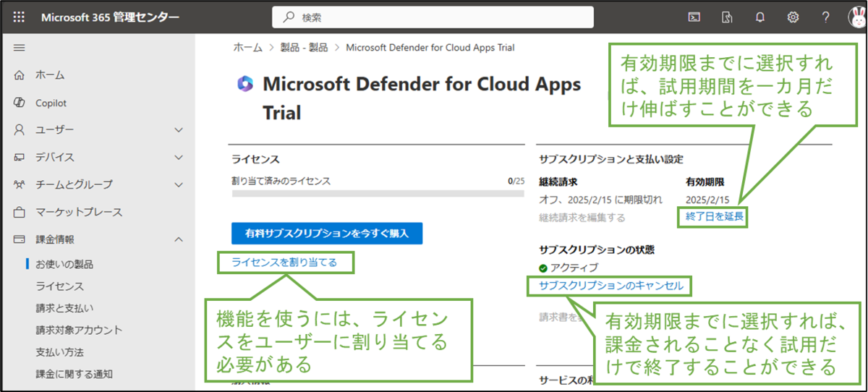Click the サブスクリプションの状態 heading

597,249
